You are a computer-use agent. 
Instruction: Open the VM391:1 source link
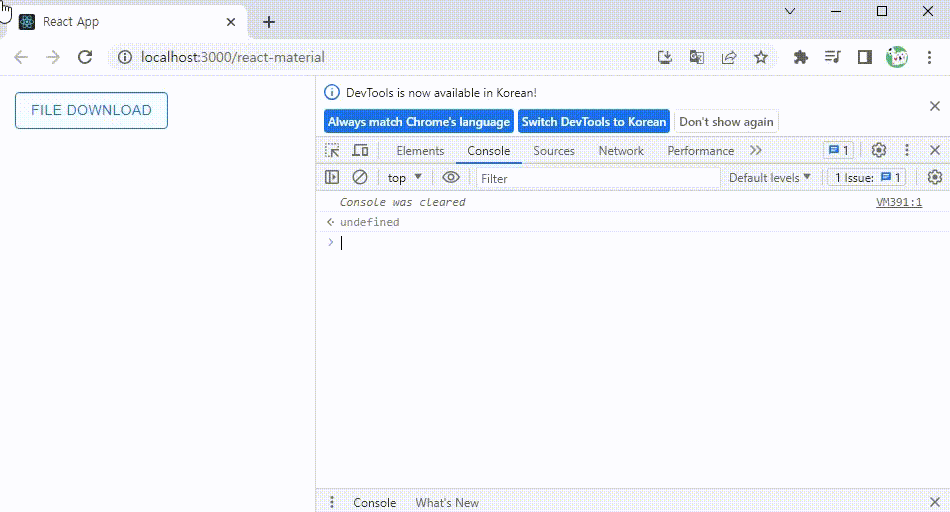click(x=899, y=202)
